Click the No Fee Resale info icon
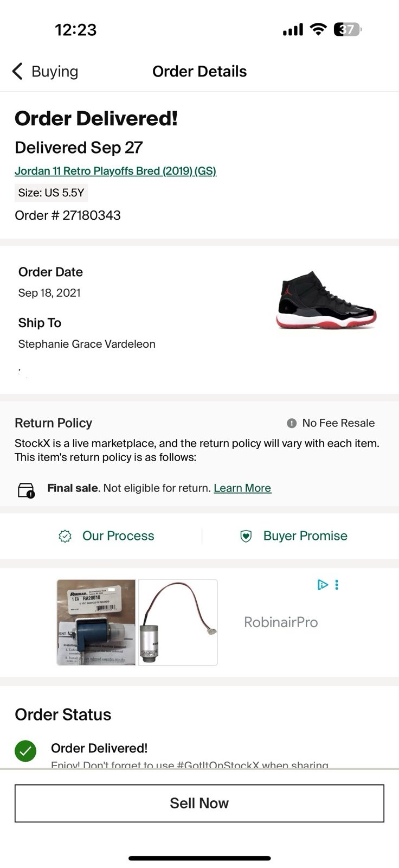Screen dimensions: 399x868 292,423
